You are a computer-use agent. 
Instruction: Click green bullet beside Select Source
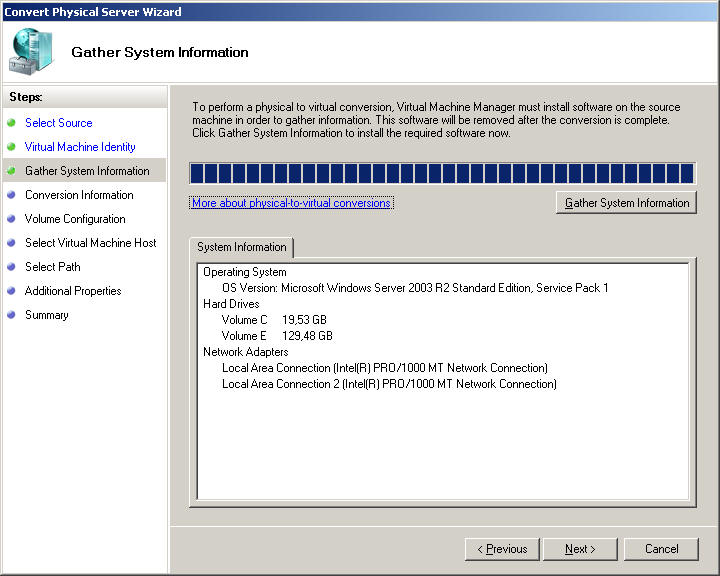click(x=12, y=123)
